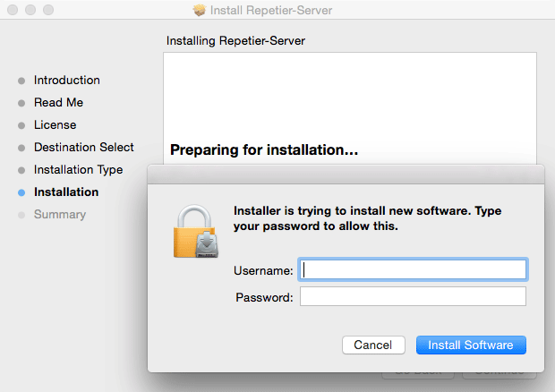555x392 pixels.
Task: Select the Read Me step
Action: tap(58, 103)
